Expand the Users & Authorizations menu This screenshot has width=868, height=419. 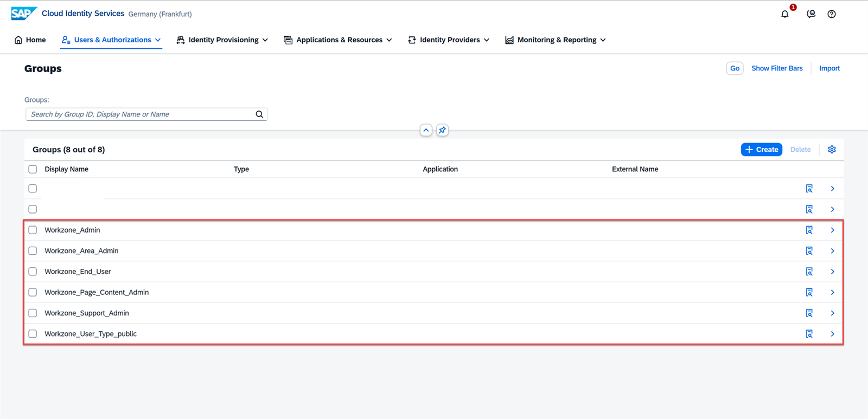click(x=111, y=40)
